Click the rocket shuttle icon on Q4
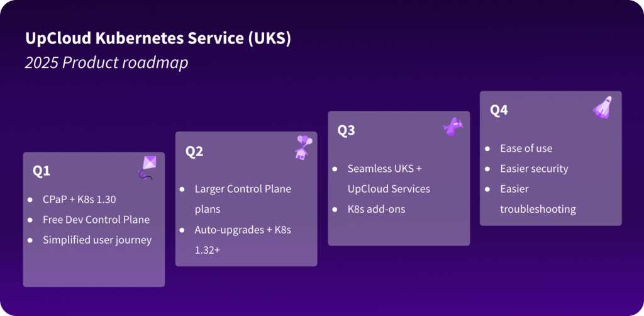 point(602,106)
